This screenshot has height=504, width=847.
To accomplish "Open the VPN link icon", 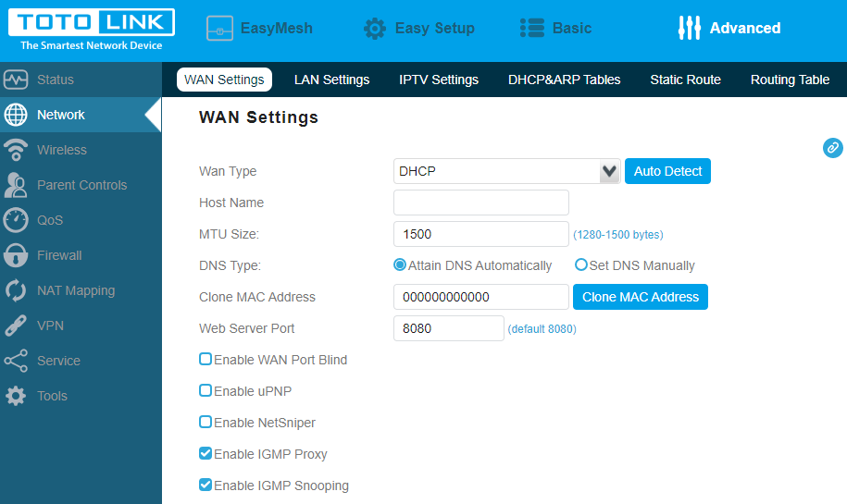I will click(x=16, y=326).
